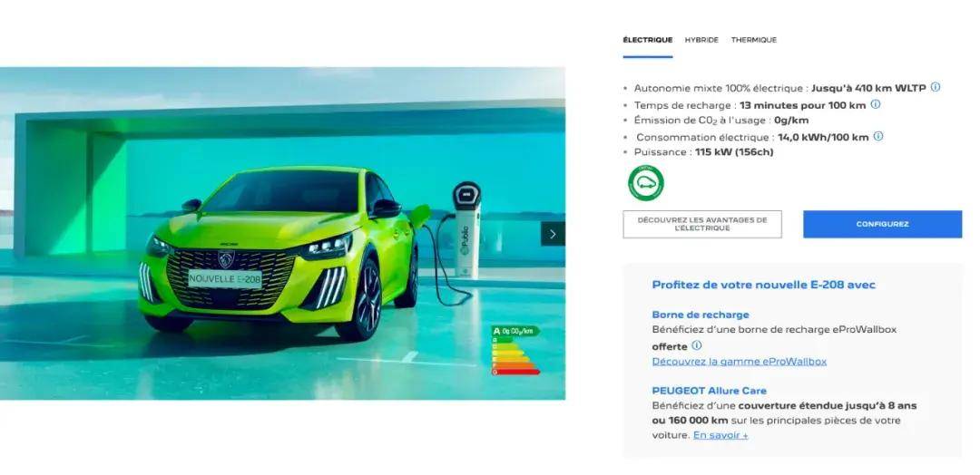The width and height of the screenshot is (980, 475).
Task: Switch to the Électrique tab
Action: [x=648, y=40]
